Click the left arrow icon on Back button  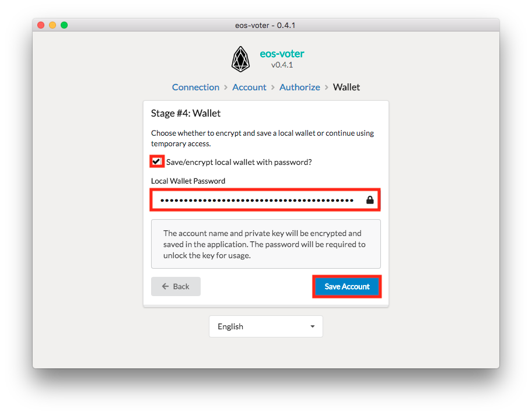[165, 287]
